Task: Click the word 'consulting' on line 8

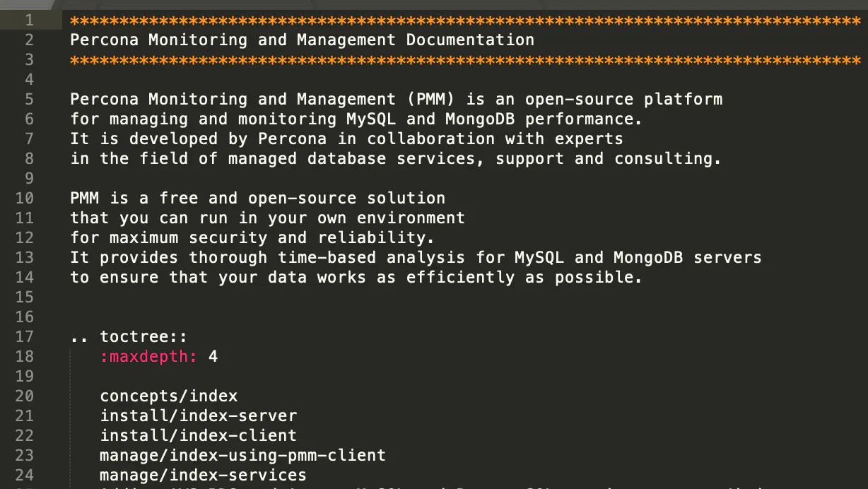Action: point(663,158)
